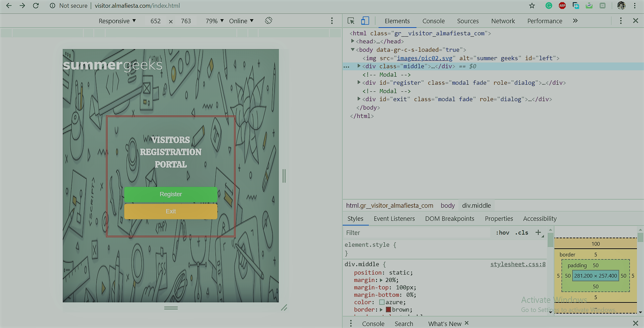Image resolution: width=644 pixels, height=328 pixels.
Task: Open the Responsive device dropdown
Action: pyautogui.click(x=117, y=21)
